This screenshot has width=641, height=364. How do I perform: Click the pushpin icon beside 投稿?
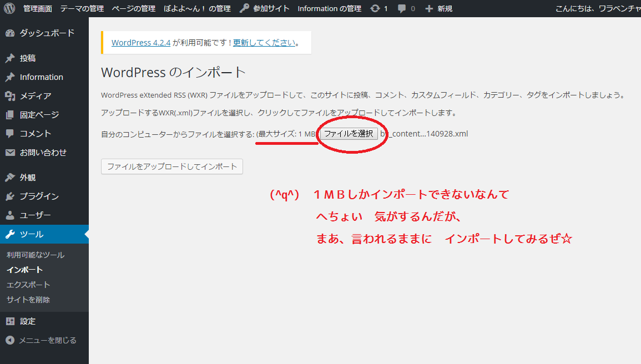(10, 58)
